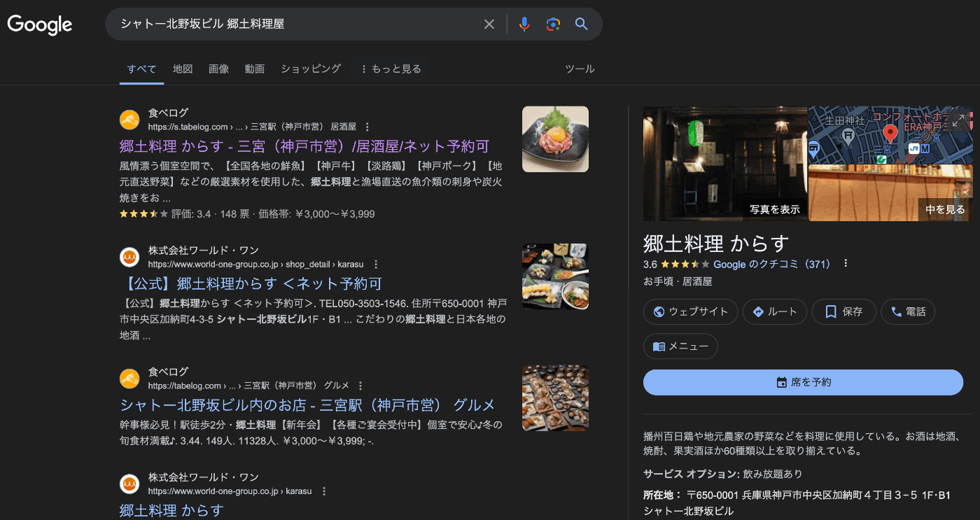Open bottom 郷土料理 からす result link
The width and height of the screenshot is (980, 520).
tap(171, 510)
